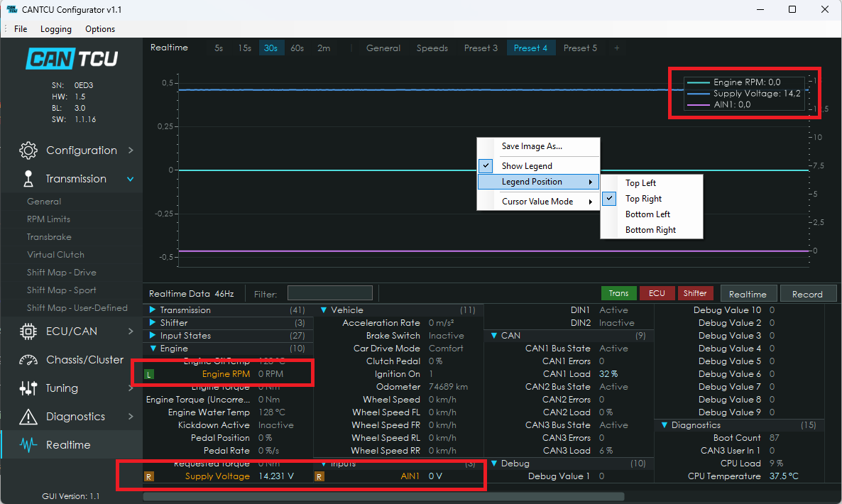Collapse the Vehicle data group
This screenshot has width=842, height=504.
pyautogui.click(x=323, y=309)
